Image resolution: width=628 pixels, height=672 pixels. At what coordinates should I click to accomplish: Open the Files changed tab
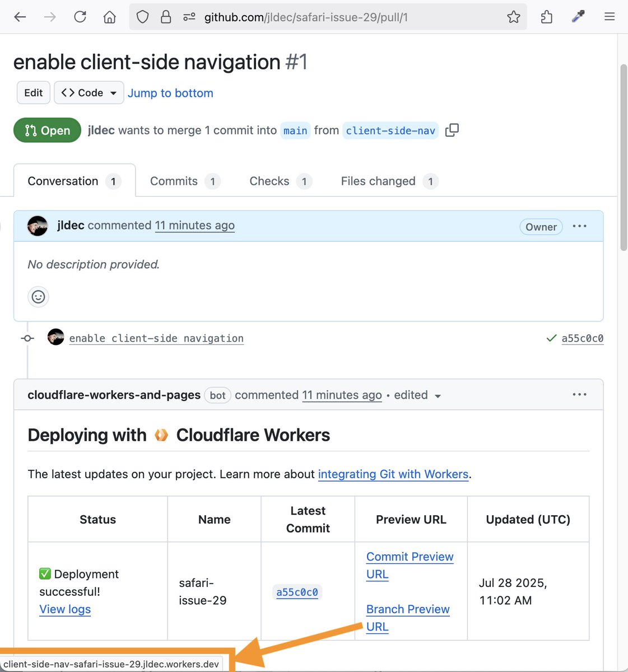coord(389,181)
